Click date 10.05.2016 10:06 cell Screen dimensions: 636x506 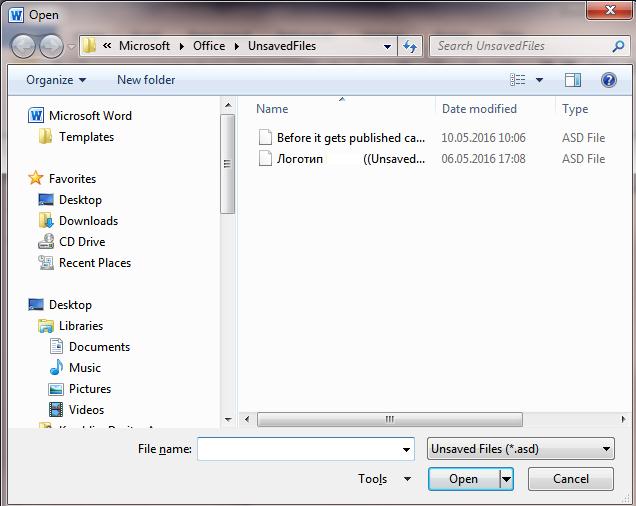483,138
